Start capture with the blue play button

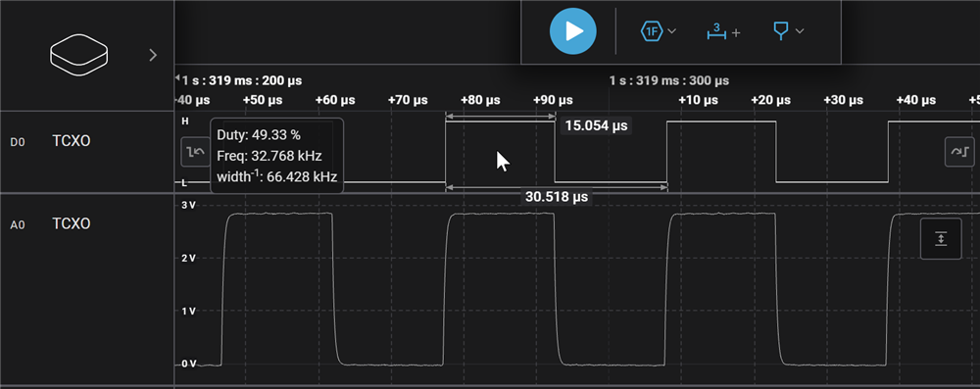(x=573, y=31)
